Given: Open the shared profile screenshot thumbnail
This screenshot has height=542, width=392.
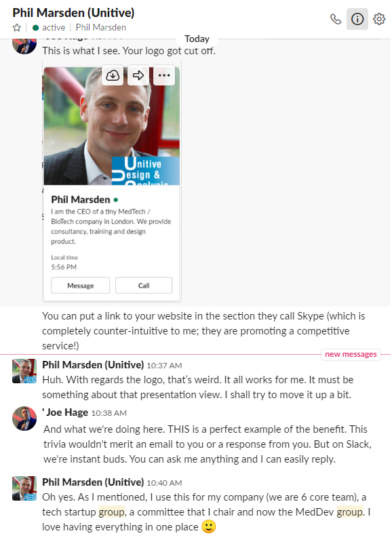Looking at the screenshot, I should point(112,182).
